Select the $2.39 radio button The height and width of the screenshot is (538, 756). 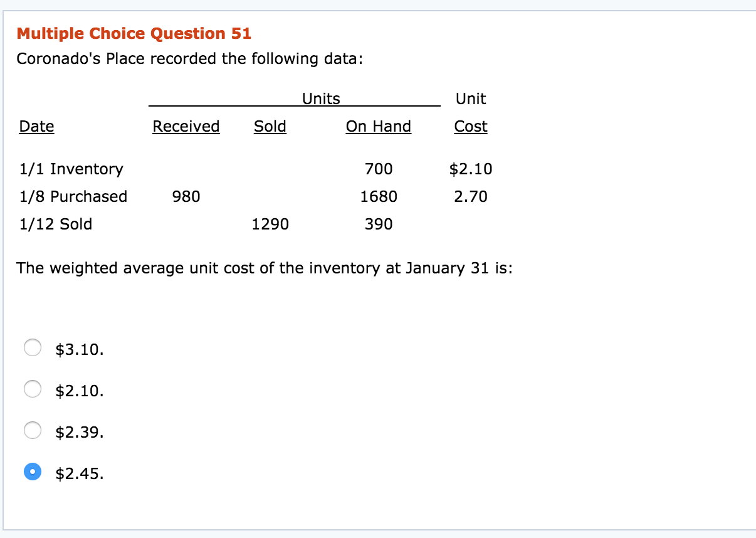point(33,431)
